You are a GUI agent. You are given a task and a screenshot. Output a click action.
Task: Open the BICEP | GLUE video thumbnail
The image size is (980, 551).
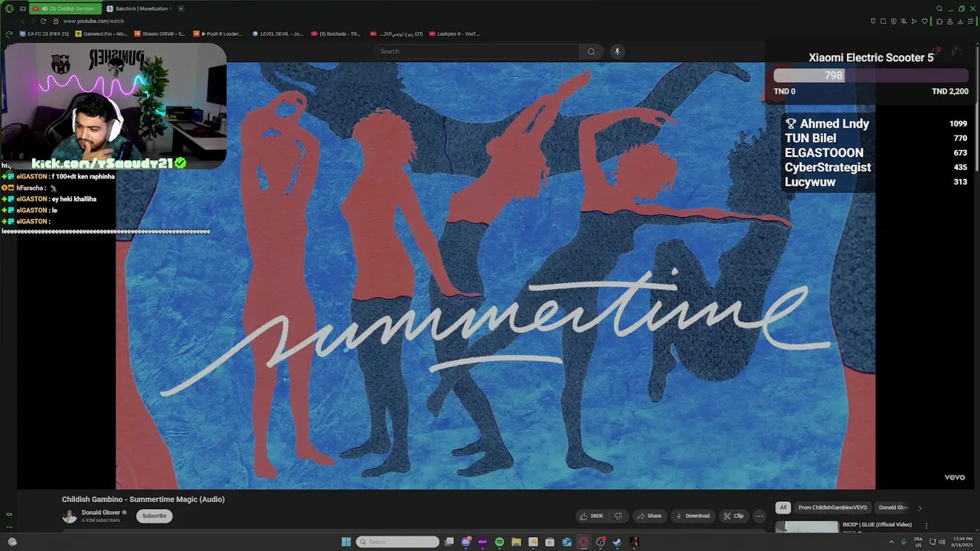pyautogui.click(x=807, y=527)
